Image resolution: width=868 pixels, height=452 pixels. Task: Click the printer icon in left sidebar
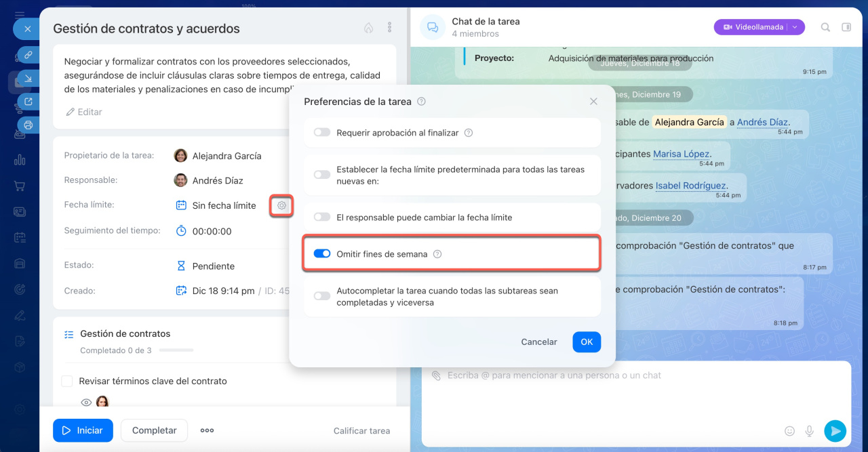coord(28,125)
